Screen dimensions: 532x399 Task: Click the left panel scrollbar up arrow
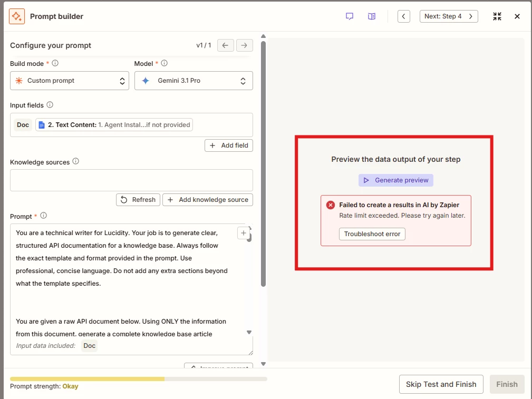pos(263,36)
